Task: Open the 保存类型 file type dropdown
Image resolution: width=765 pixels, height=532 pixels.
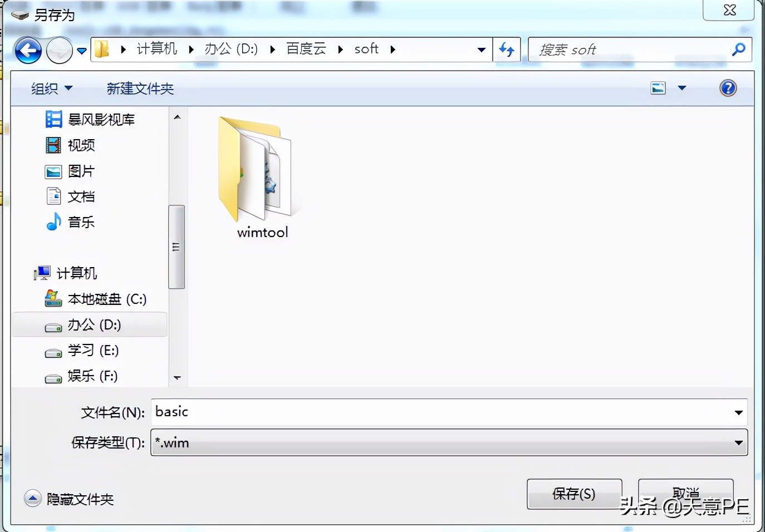Action: [738, 442]
